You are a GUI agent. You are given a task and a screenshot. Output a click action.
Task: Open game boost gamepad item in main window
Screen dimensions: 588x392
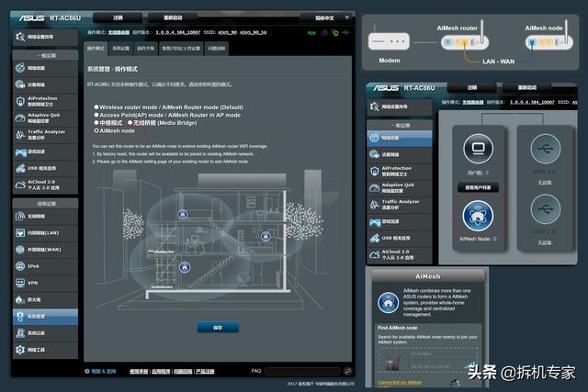[45, 151]
